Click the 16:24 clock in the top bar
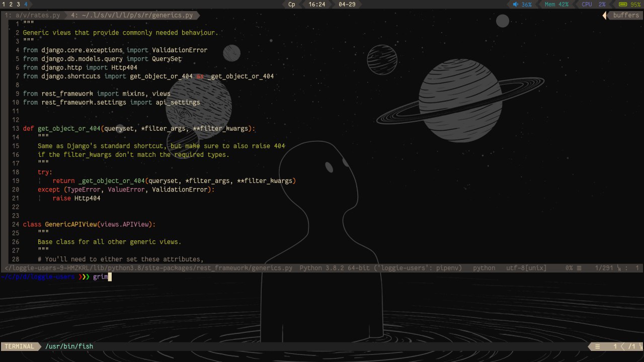The height and width of the screenshot is (362, 644). click(x=316, y=5)
